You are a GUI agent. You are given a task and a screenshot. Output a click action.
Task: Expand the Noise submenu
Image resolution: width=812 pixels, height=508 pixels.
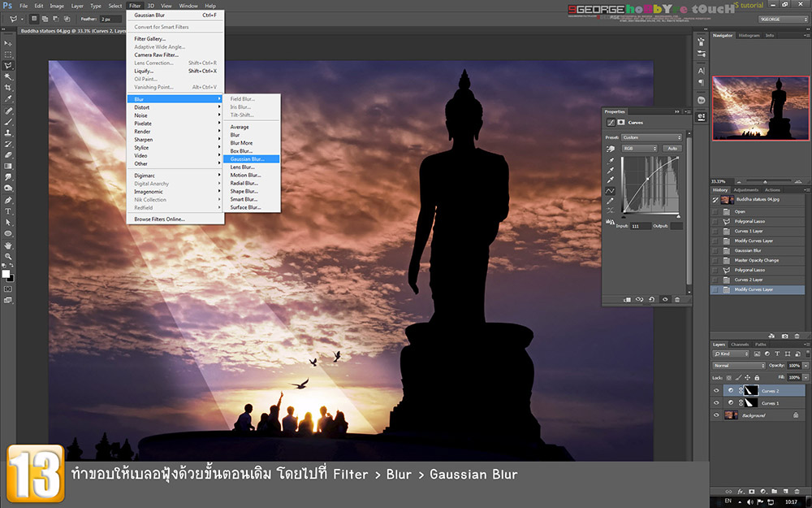click(x=175, y=115)
